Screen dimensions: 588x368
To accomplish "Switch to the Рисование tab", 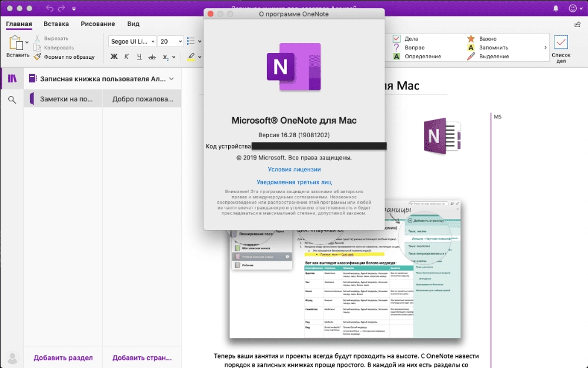I will click(x=98, y=24).
